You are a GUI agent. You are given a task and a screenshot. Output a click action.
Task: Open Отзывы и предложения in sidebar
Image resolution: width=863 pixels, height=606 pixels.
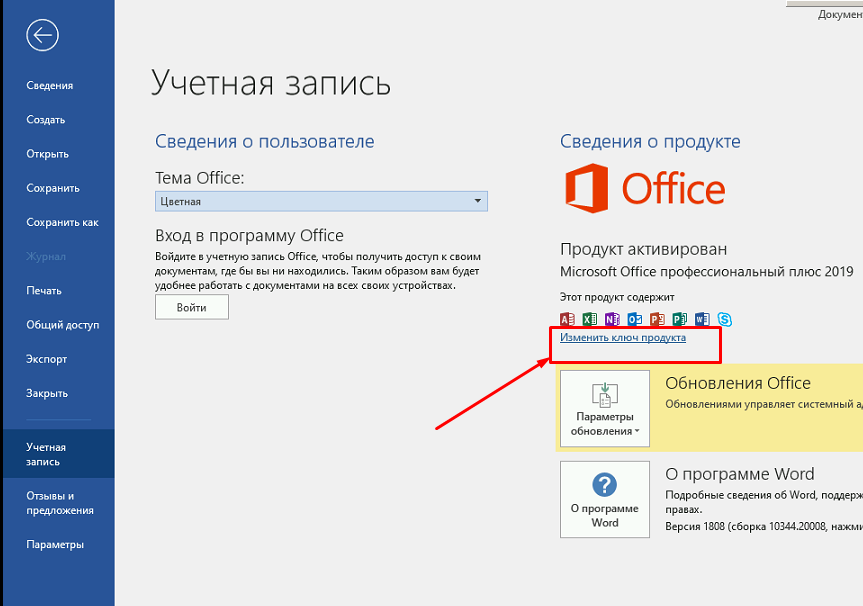coord(60,503)
